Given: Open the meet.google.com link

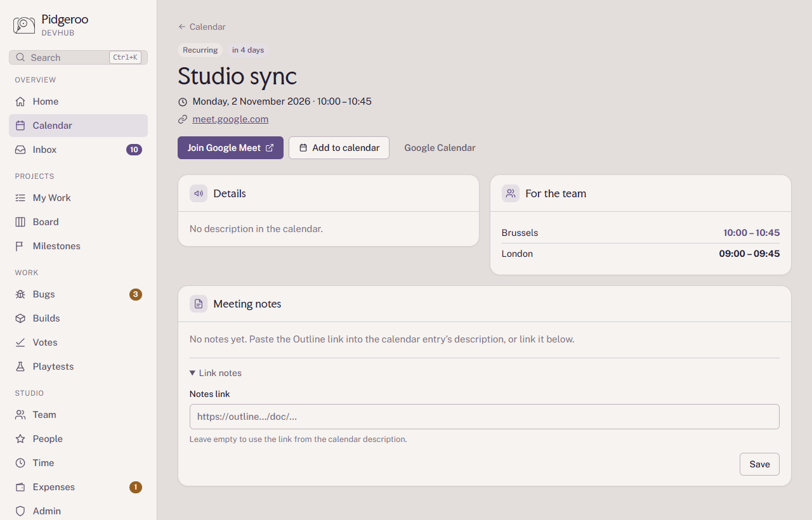Looking at the screenshot, I should [x=230, y=119].
